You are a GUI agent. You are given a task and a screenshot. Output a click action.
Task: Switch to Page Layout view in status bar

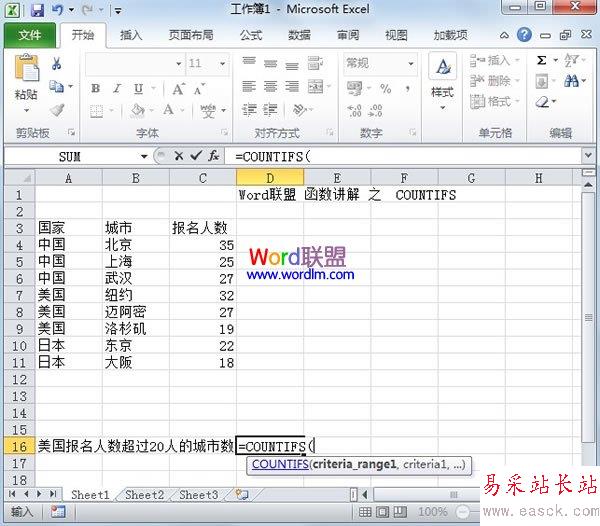coord(382,511)
